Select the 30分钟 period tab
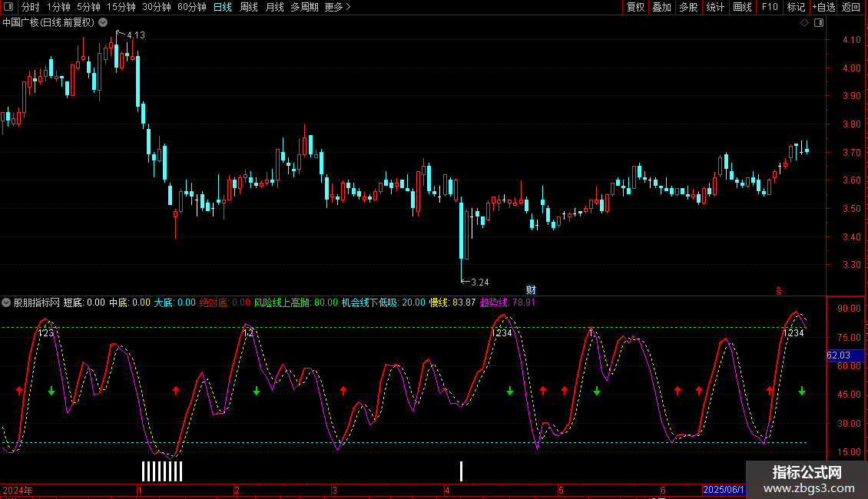The image size is (868, 499). click(x=157, y=7)
